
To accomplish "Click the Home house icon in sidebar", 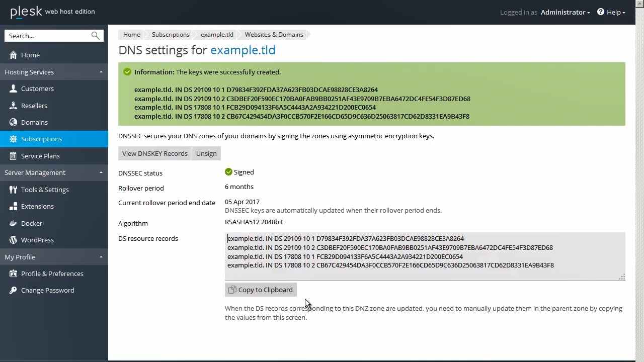I will coord(13,55).
